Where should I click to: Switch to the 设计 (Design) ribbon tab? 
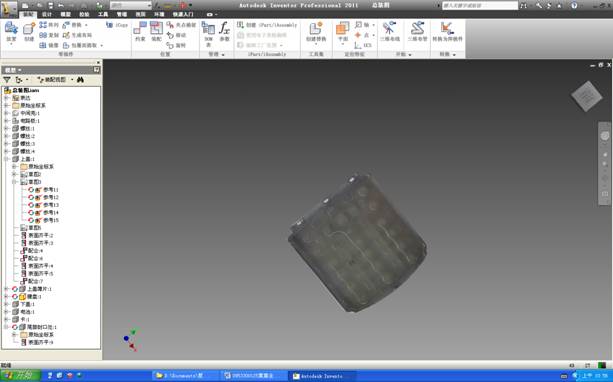pos(47,14)
